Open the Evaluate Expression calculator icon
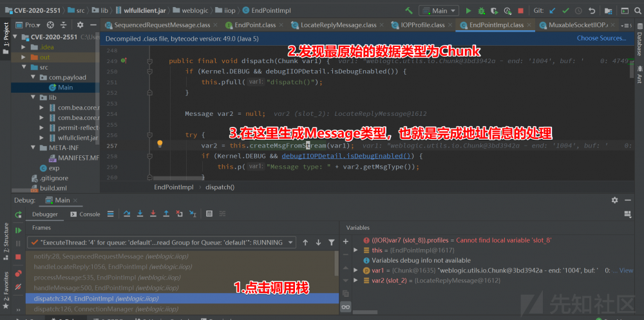The height and width of the screenshot is (320, 644). [x=209, y=214]
